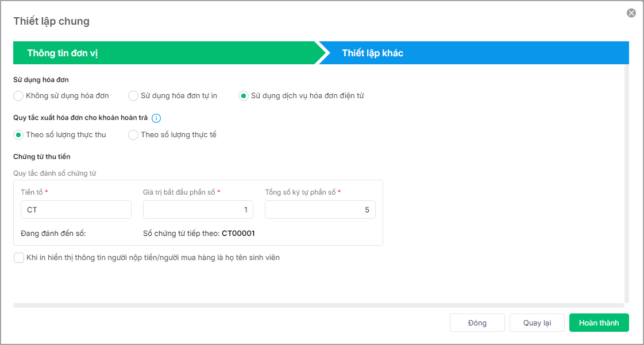The width and height of the screenshot is (644, 345).
Task: Click the Quay lại button
Action: pos(537,323)
